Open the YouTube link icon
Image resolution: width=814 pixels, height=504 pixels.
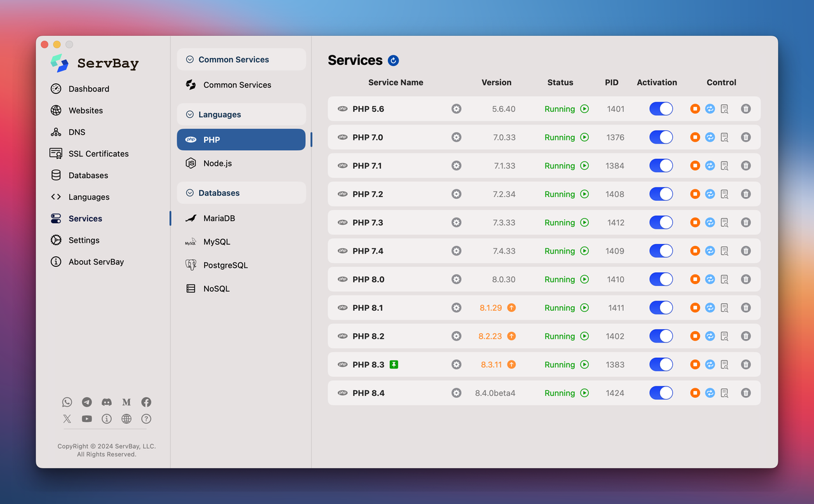[x=87, y=419]
